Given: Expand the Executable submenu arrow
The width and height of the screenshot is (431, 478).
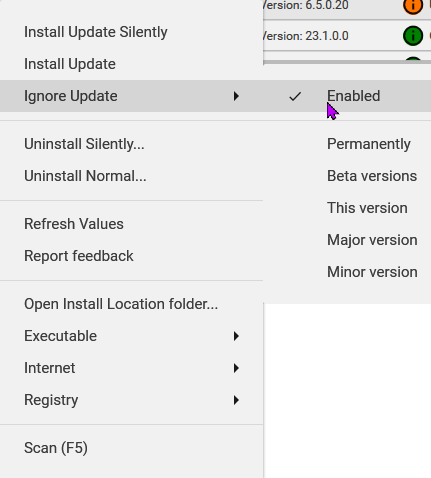Looking at the screenshot, I should (x=236, y=336).
